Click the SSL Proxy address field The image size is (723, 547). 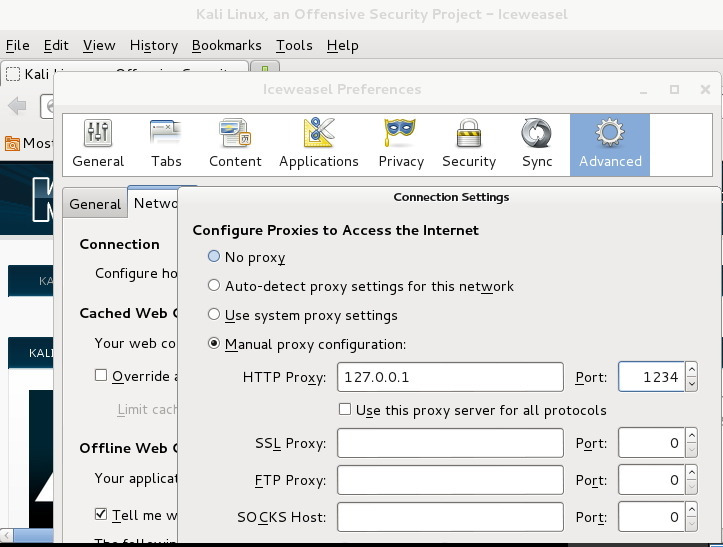coord(450,443)
